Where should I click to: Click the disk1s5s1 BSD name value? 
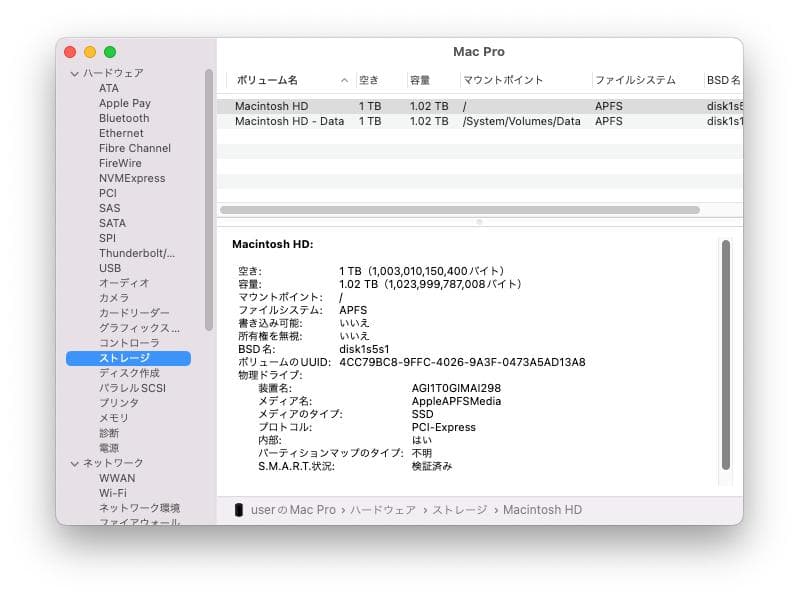(364, 349)
